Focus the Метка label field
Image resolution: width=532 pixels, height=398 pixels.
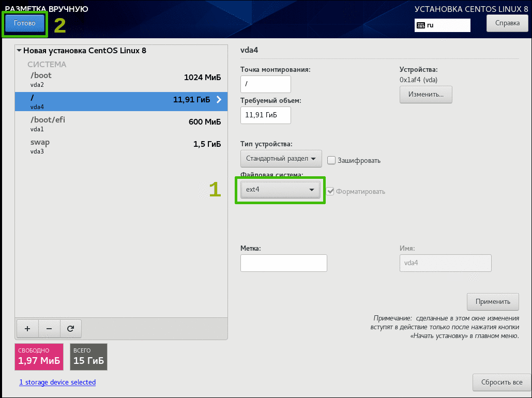tap(284, 263)
